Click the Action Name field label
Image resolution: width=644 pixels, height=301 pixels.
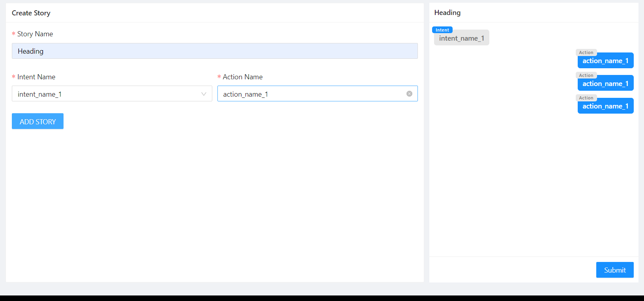pos(243,77)
